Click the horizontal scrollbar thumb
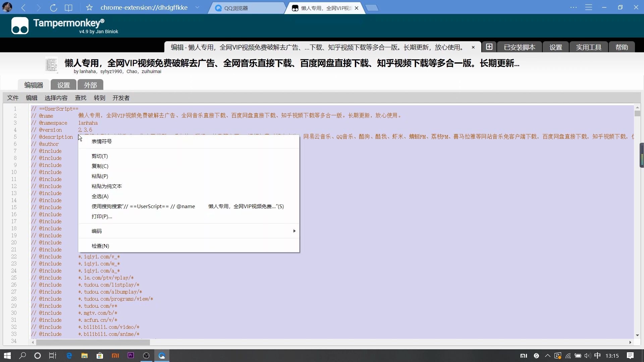Viewport: 644px width, 362px height. [93, 343]
